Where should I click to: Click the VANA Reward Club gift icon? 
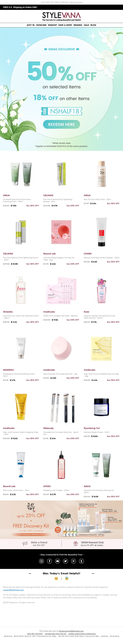pos(76,543)
